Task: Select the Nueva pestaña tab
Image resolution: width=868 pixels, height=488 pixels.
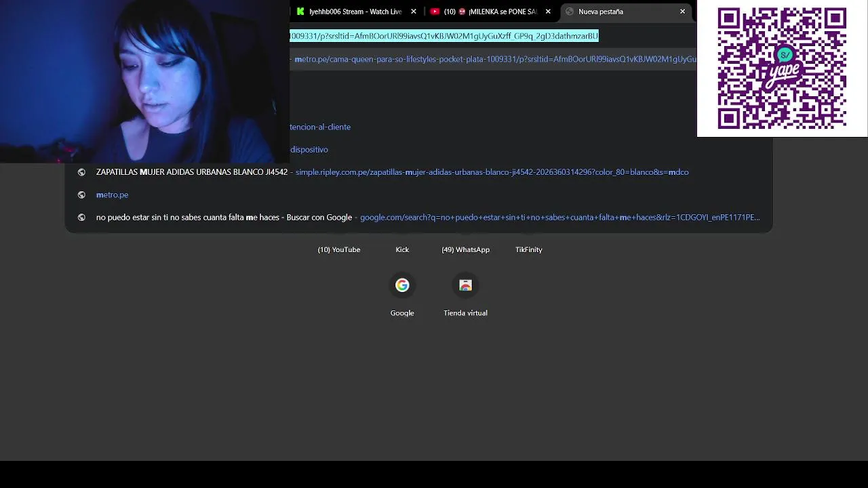Action: (x=626, y=12)
